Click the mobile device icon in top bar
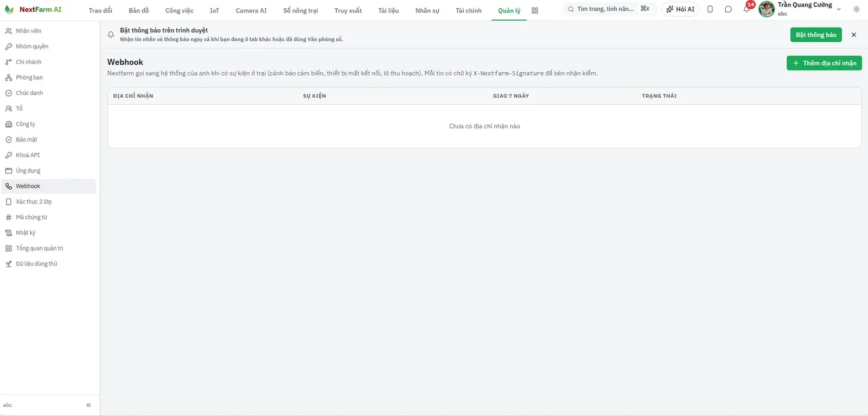The height and width of the screenshot is (416, 868). [710, 9]
